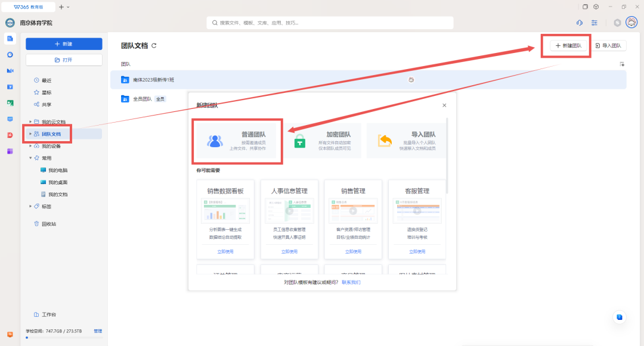The width and height of the screenshot is (644, 346).
Task: Open the 南体2023级新传1班 team row
Action: click(x=368, y=80)
